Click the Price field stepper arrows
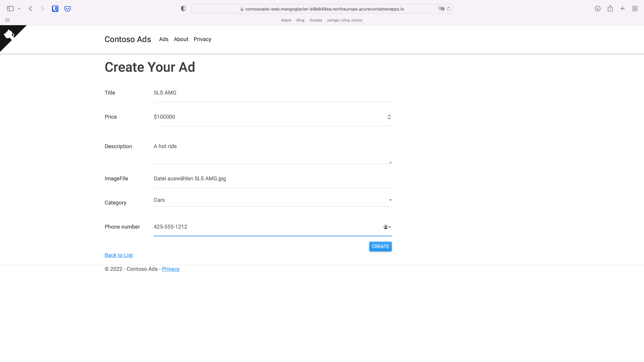The width and height of the screenshot is (644, 362). (389, 117)
